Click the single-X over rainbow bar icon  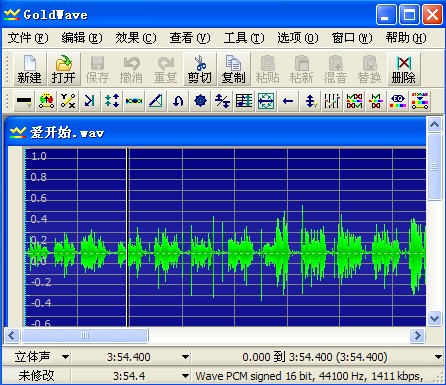tap(376, 101)
